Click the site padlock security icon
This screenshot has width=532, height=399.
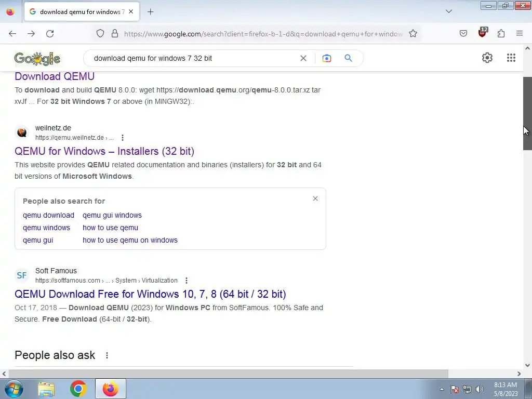(x=115, y=34)
